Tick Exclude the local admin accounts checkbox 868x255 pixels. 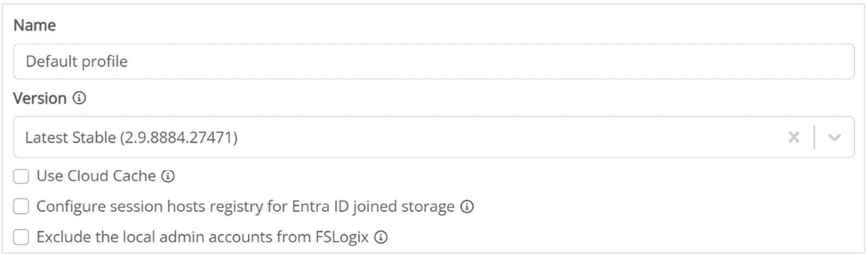click(21, 238)
